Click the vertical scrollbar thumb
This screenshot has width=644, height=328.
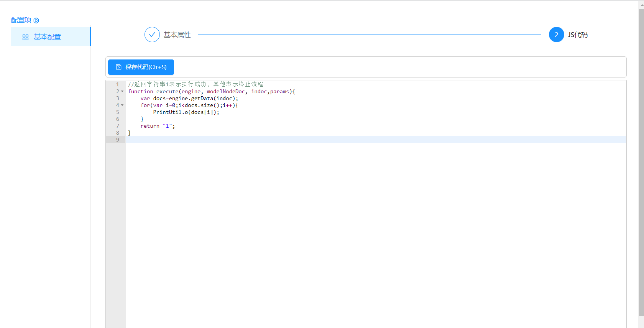click(x=641, y=153)
